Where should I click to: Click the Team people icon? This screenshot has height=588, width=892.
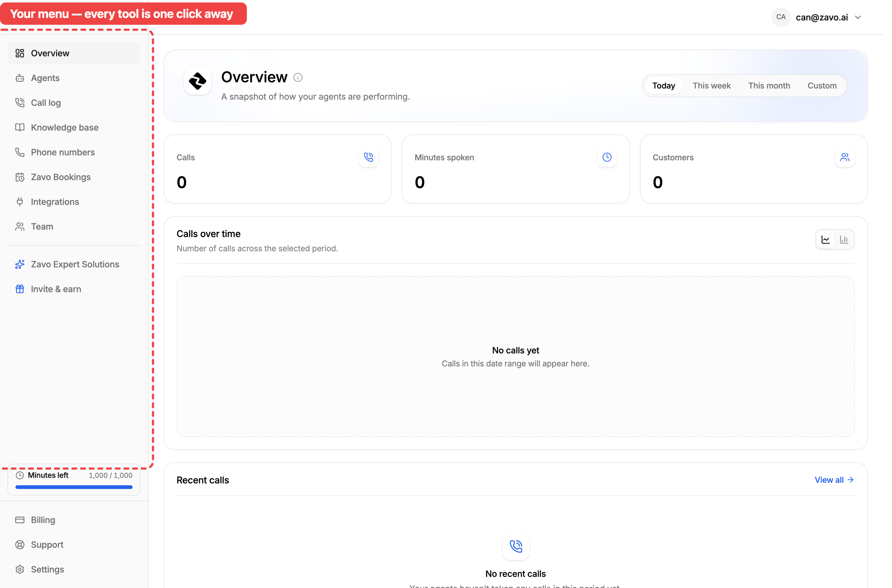click(x=20, y=227)
